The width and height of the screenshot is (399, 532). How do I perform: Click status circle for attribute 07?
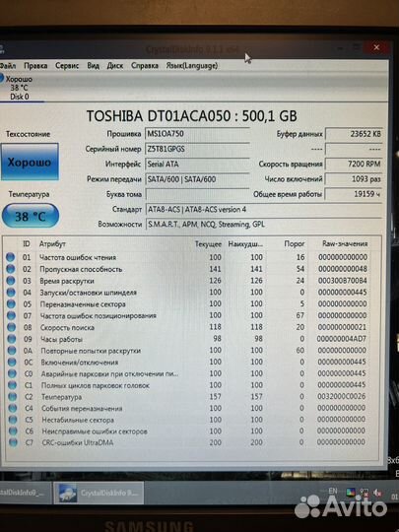tap(11, 315)
